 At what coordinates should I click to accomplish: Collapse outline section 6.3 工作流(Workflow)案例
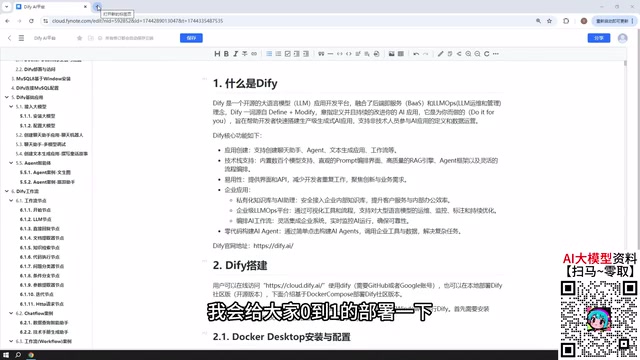(11, 341)
